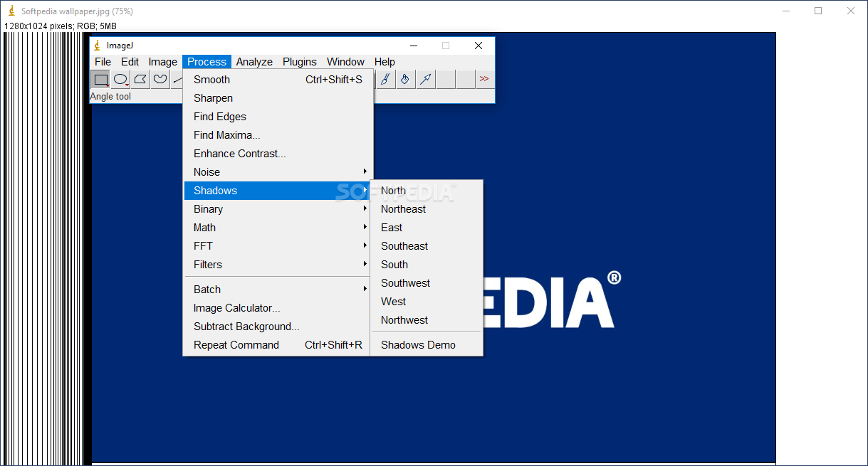Open the Help menu

click(x=385, y=62)
